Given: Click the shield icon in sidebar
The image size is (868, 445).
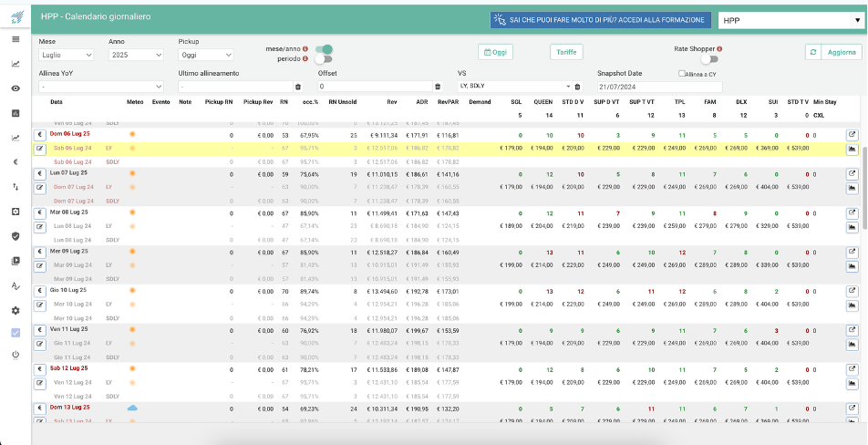Looking at the screenshot, I should tap(15, 236).
